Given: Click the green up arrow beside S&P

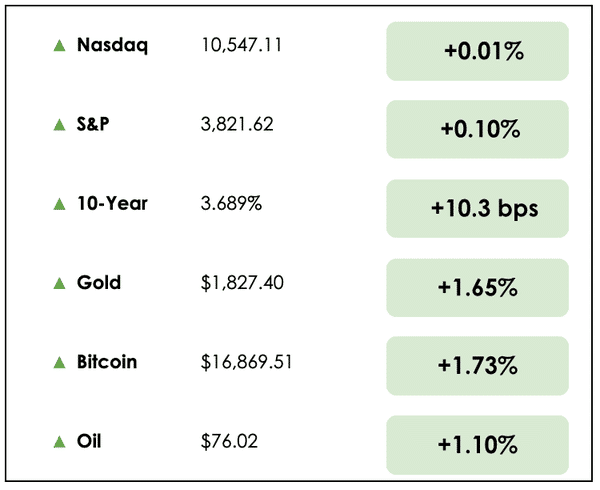Looking at the screenshot, I should point(59,125).
